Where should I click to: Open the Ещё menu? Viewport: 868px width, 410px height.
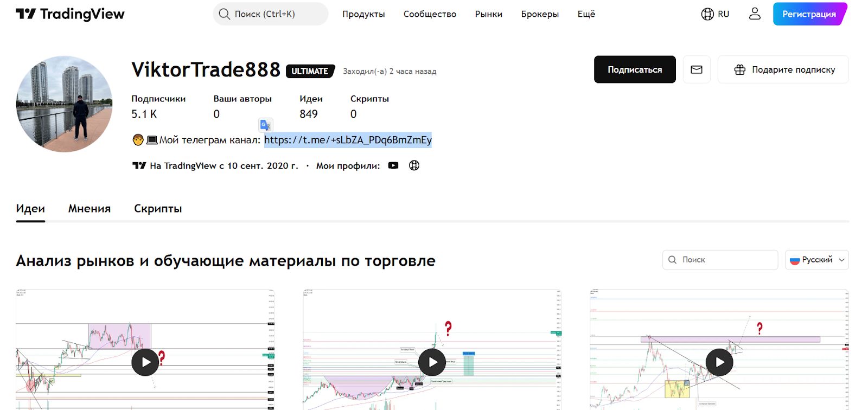[x=586, y=14]
